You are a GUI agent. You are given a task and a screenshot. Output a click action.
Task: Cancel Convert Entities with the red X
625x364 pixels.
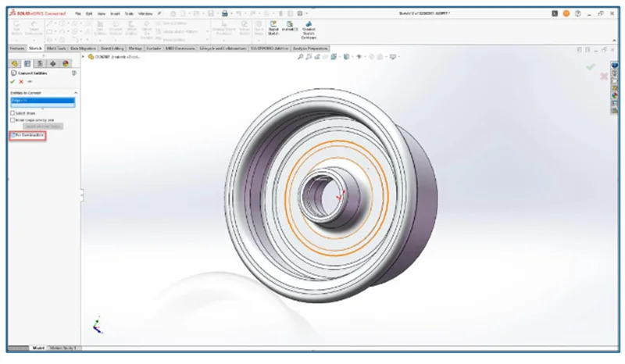coord(21,82)
